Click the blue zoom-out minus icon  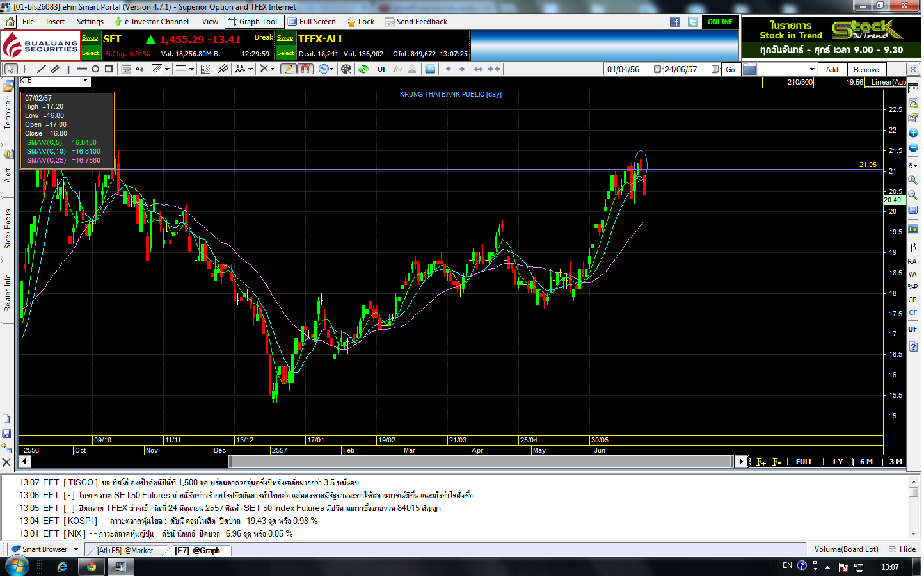click(x=913, y=149)
